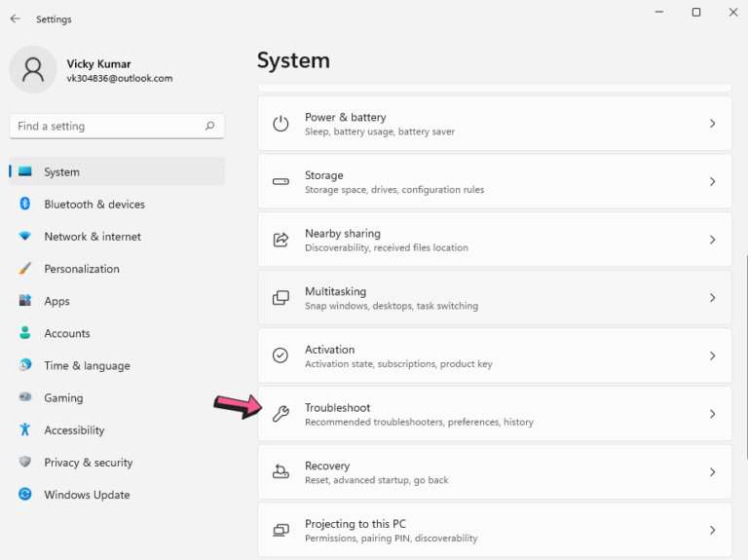Go to Privacy & security section
The height and width of the screenshot is (560, 748).
pos(88,463)
